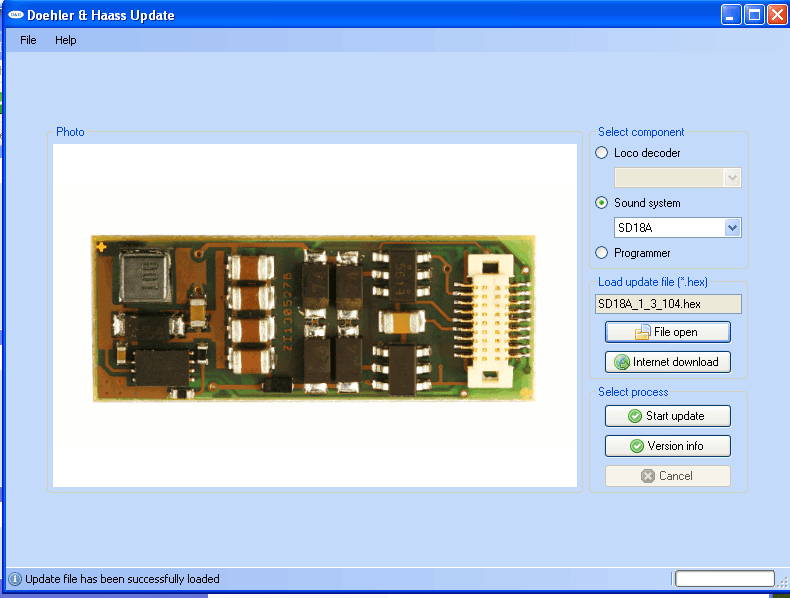Expand the disabled Loco decoder dropdown
The width and height of the screenshot is (790, 598).
pos(733,177)
